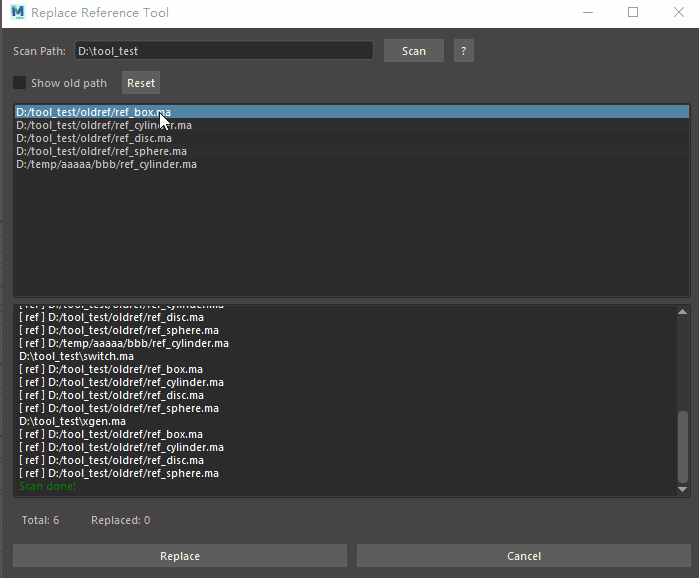This screenshot has width=699, height=578.
Task: Click the Maya logo icon in title bar
Action: tap(16, 13)
